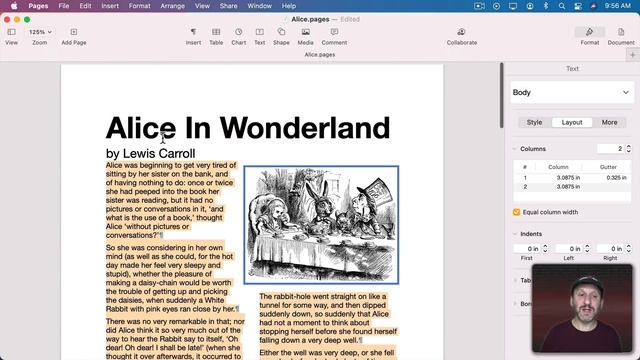Screen dimensions: 640x360
Task: Open the Apple menu
Action: click(x=14, y=6)
